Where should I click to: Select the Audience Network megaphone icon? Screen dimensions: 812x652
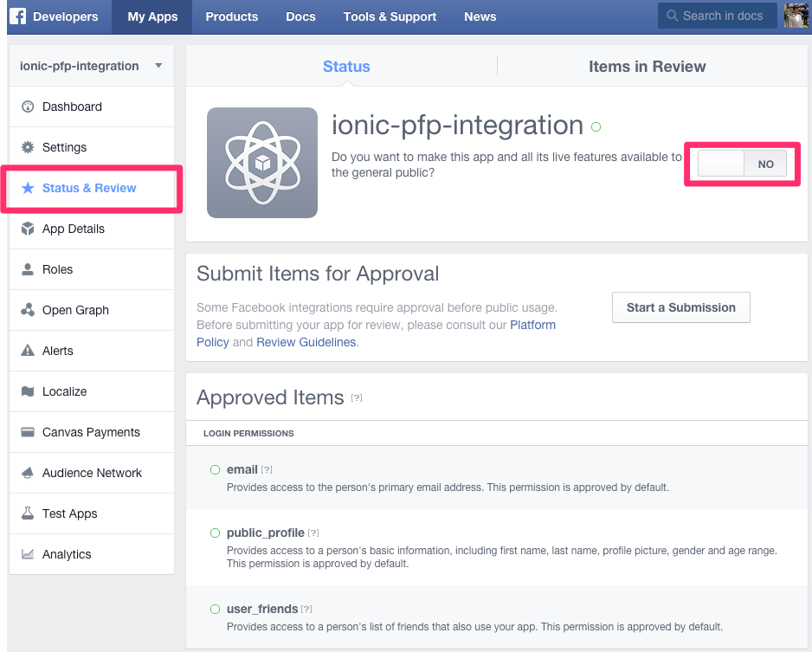(x=27, y=473)
